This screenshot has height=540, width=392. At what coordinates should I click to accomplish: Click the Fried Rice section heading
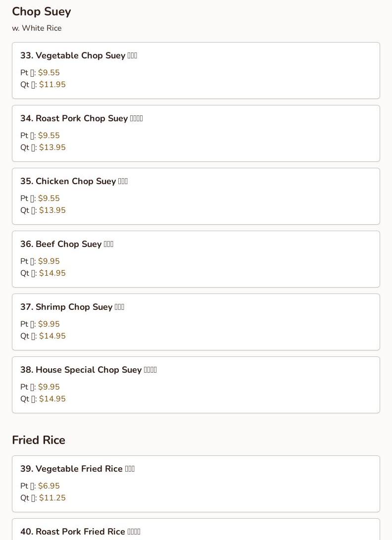[x=39, y=440]
